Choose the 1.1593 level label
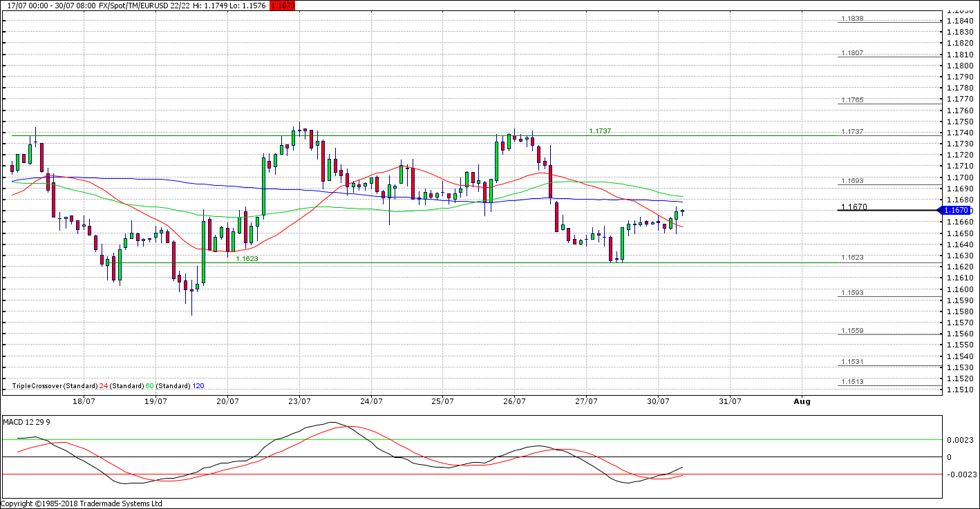 (852, 293)
